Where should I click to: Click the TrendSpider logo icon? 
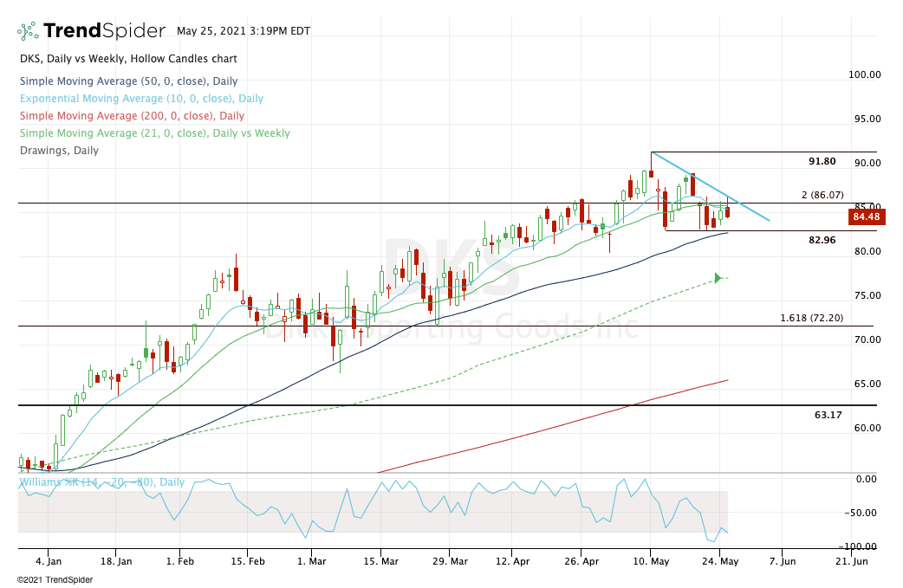point(28,30)
